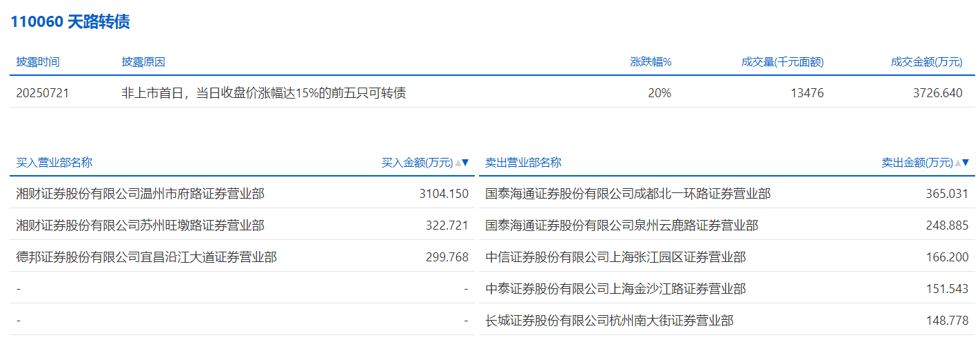Viewport: 980px width, 342px height.
Task: Click the 披露原因 column header
Action: (143, 62)
